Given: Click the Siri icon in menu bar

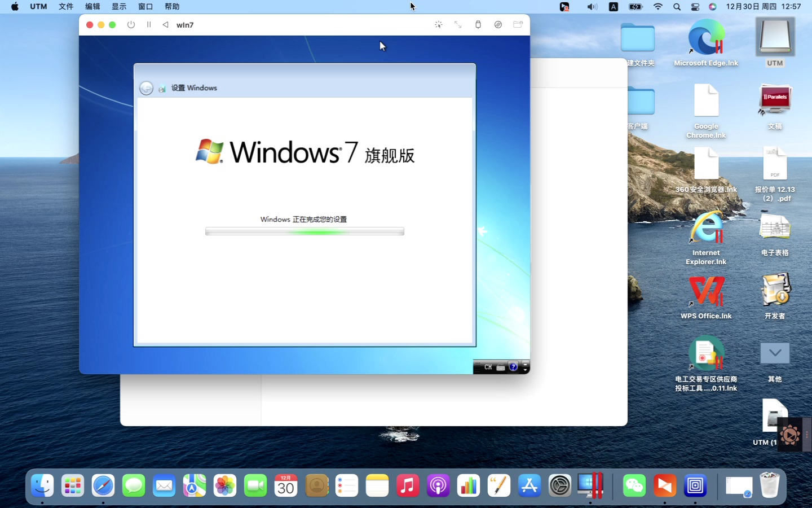Looking at the screenshot, I should click(713, 7).
